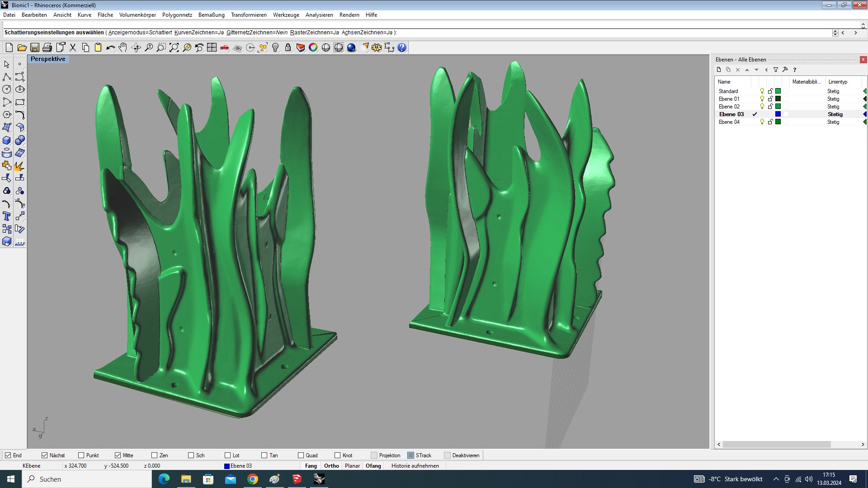Click the Save file icon in toolbar

(x=34, y=47)
